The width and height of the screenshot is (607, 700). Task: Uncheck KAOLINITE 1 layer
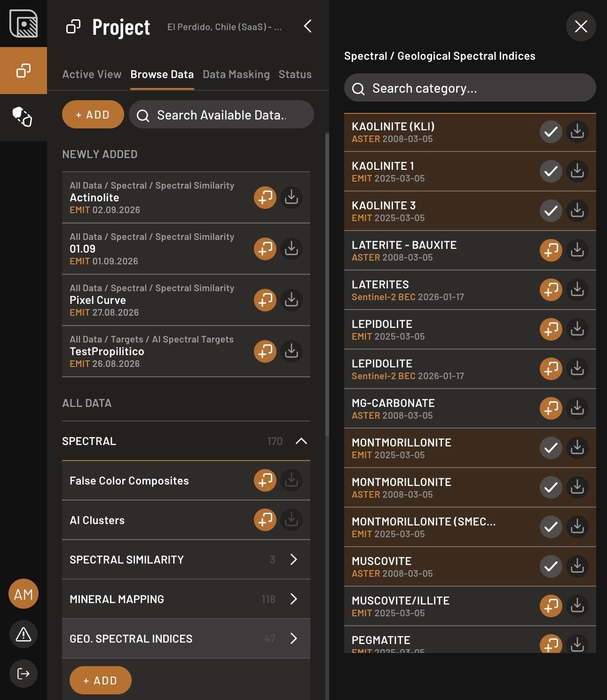[x=551, y=171]
